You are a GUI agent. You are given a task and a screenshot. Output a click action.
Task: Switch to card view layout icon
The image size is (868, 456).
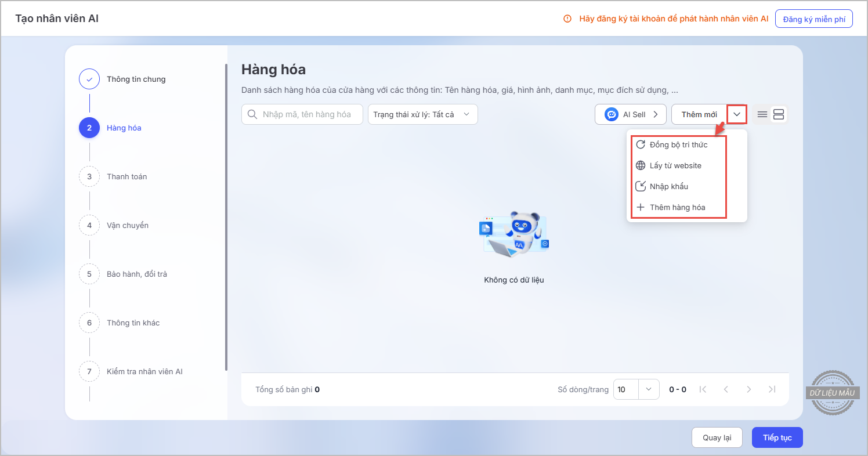tap(779, 114)
